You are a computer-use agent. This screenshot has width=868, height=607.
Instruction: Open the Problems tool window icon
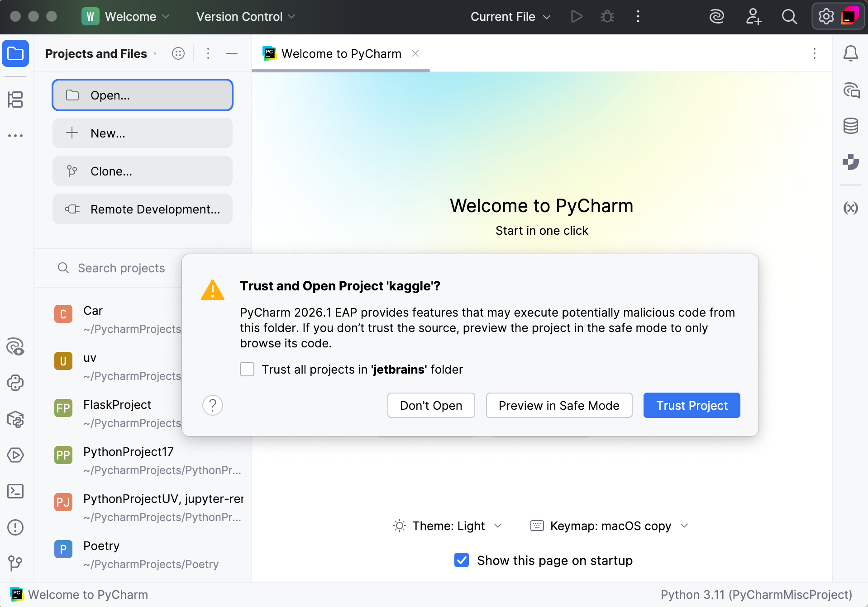pos(15,527)
